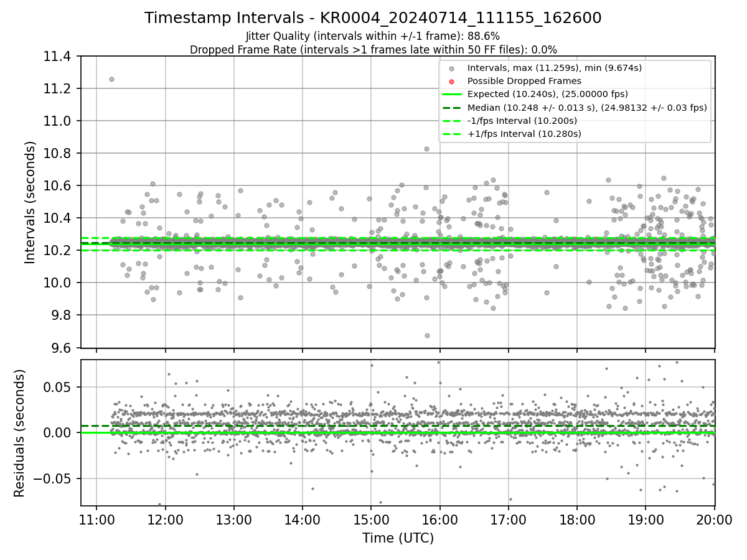This screenshot has width=747, height=560.
Task: Select legend entry 'Expected (10.240s), (25.00000 fps)'
Action: pyautogui.click(x=548, y=94)
